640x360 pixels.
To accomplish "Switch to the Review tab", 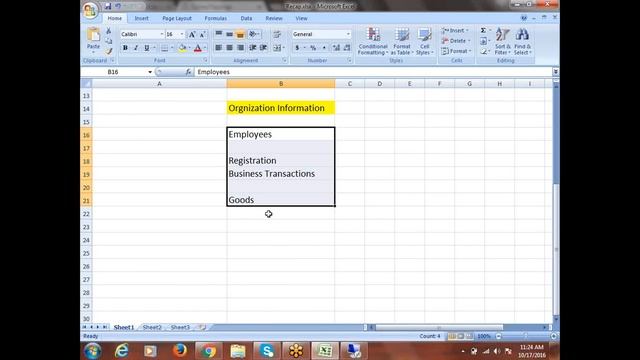I will [274, 18].
